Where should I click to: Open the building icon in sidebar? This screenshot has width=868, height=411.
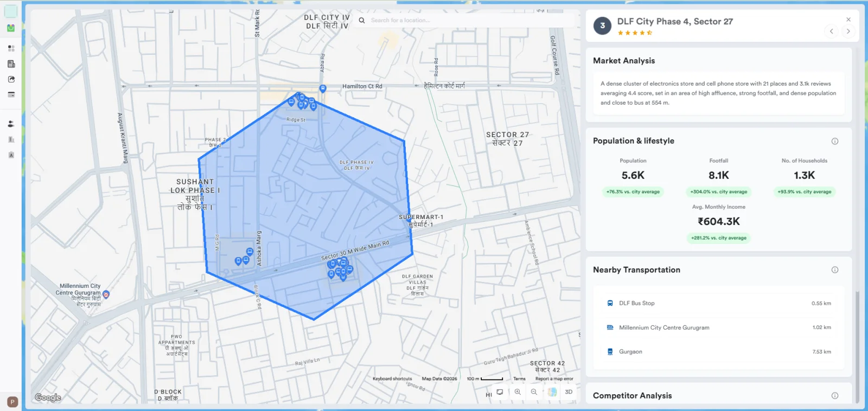tap(11, 139)
